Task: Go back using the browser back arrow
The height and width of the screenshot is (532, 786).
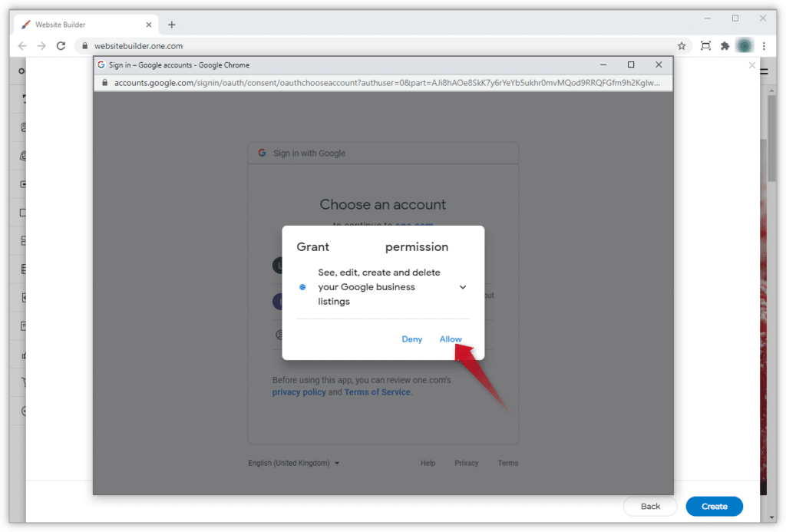Action: tap(22, 46)
